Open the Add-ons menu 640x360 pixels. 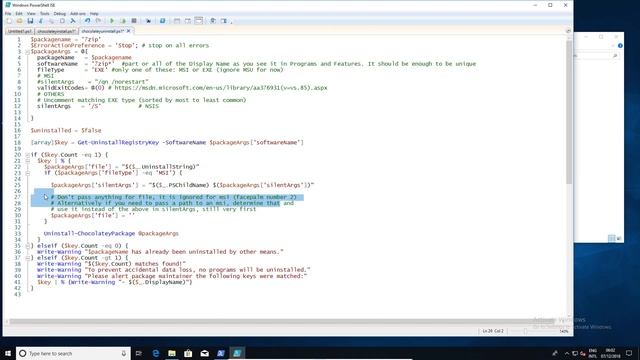[78, 13]
